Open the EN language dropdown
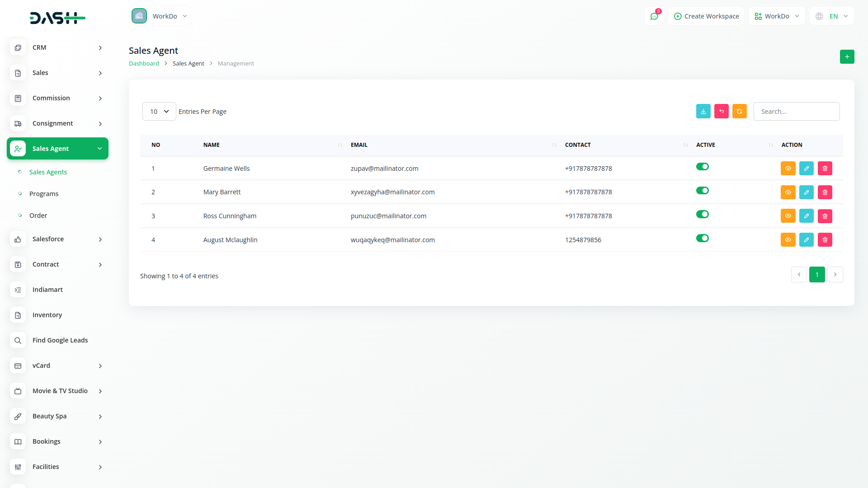868x488 pixels. pos(832,16)
